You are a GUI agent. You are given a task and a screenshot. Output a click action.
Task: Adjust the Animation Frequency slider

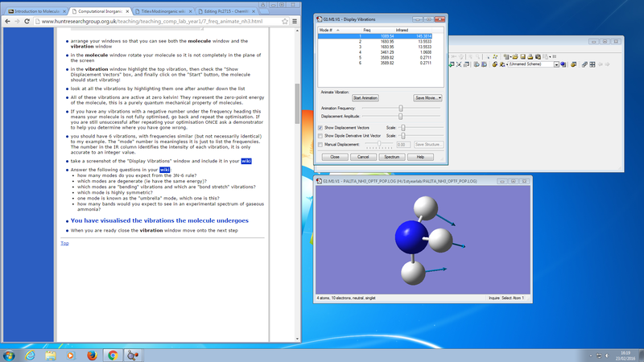[400, 106]
